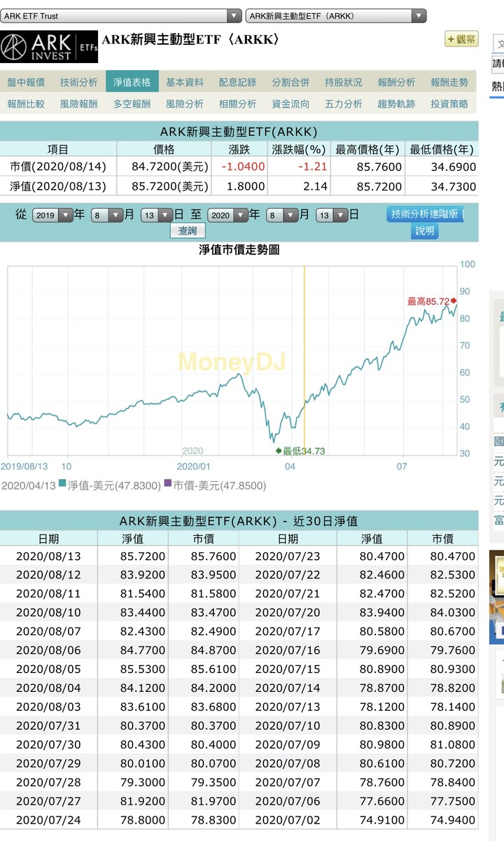Open the start month dropdown after 2019年
This screenshot has width=504, height=841.
[107, 216]
